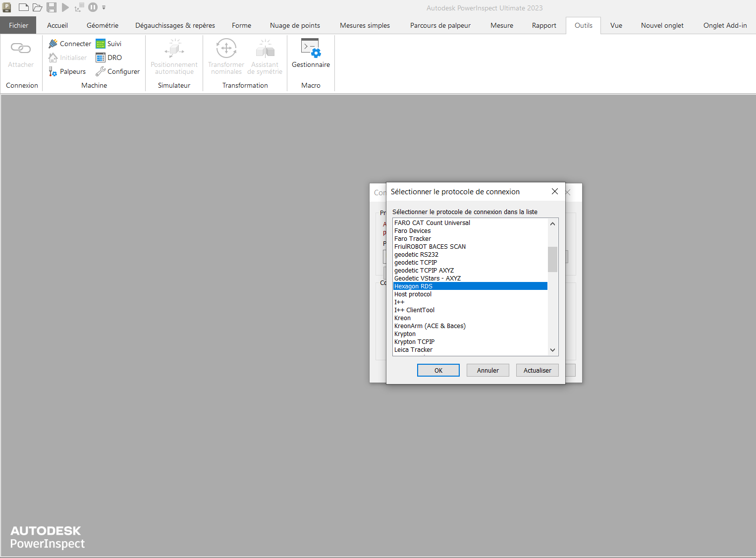Click the Actualiser button to refresh list
The image size is (756, 558).
pyautogui.click(x=537, y=370)
